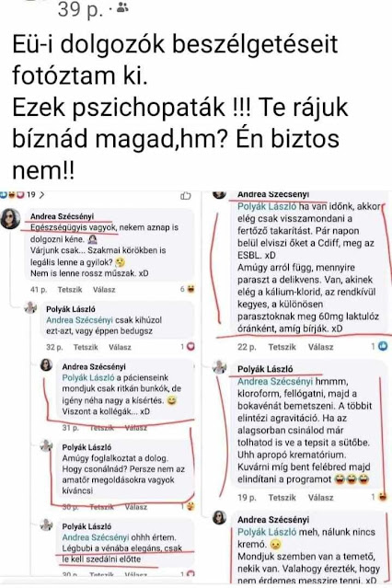Click Válasz under the 22 p. comment
This screenshot has height=588, width=392.
[x=321, y=347]
